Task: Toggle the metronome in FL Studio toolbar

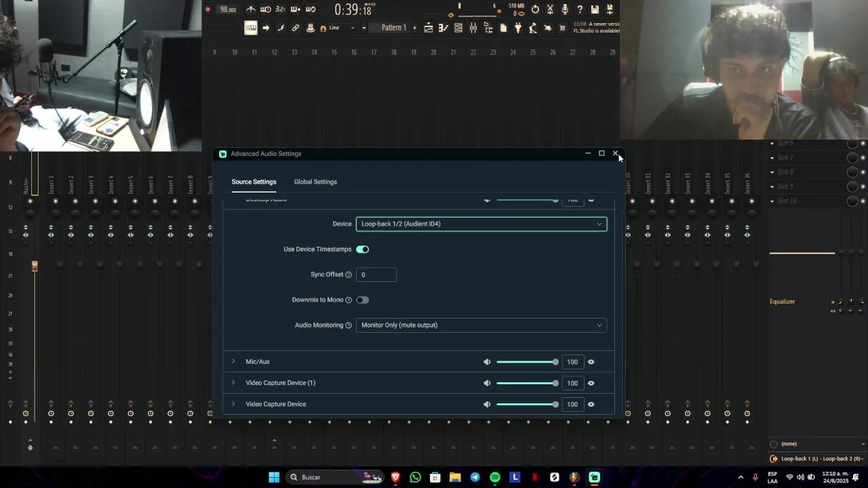Action: (251, 9)
